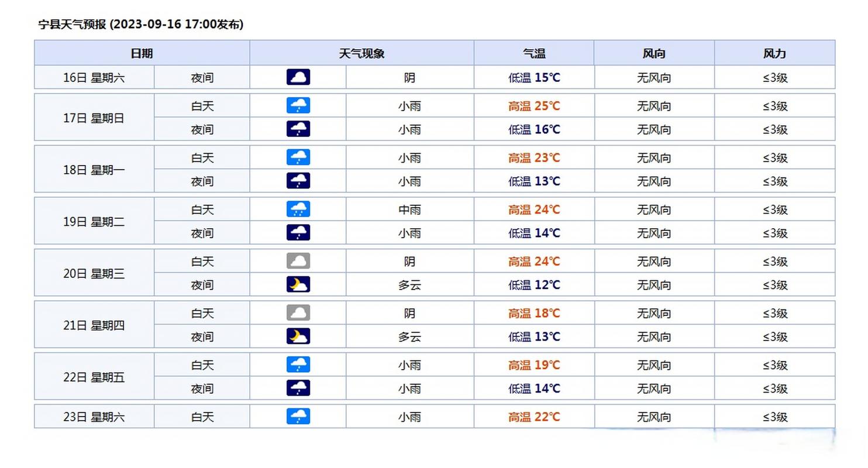Click the moon and cloud icon for 20日夜间
Viewport: 868px width, 468px height.
[x=298, y=284]
